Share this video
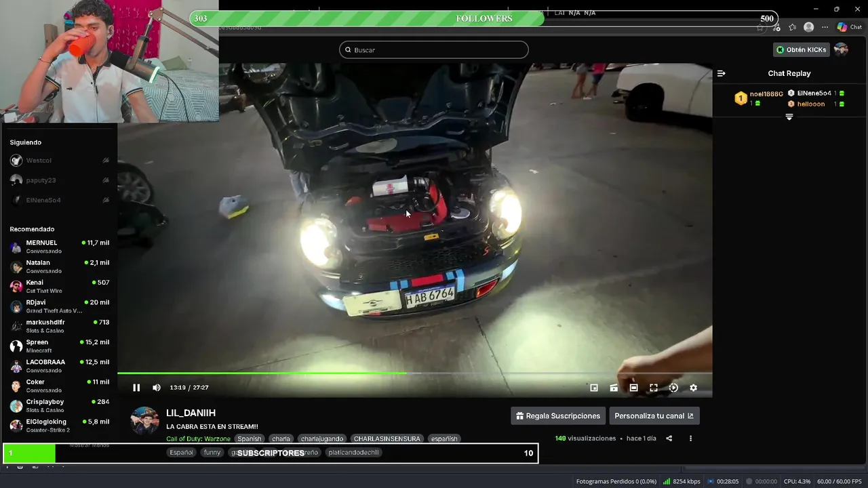Screen dimensions: 868x488 coord(669,439)
